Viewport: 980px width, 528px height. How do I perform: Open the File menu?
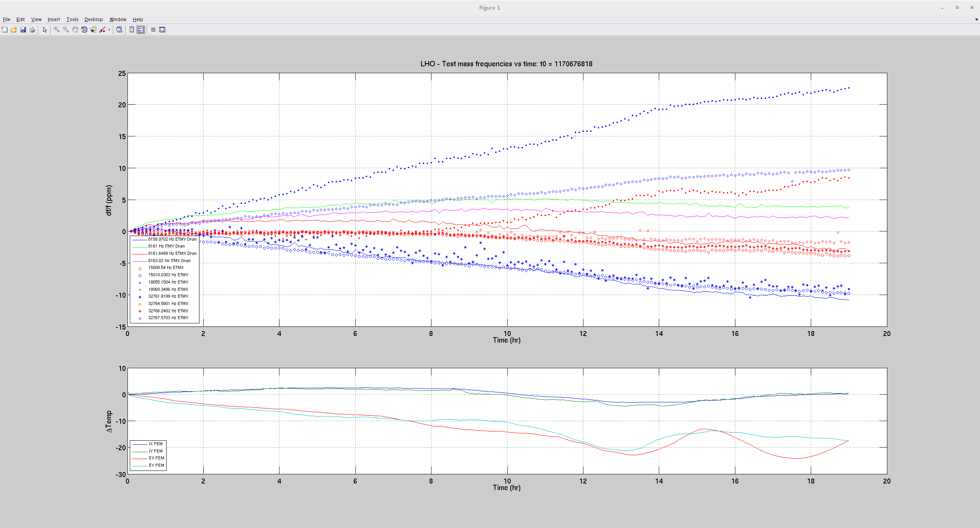pyautogui.click(x=7, y=19)
